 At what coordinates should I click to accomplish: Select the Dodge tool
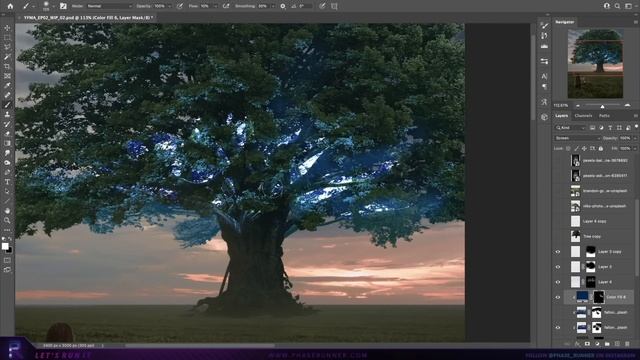(7, 162)
